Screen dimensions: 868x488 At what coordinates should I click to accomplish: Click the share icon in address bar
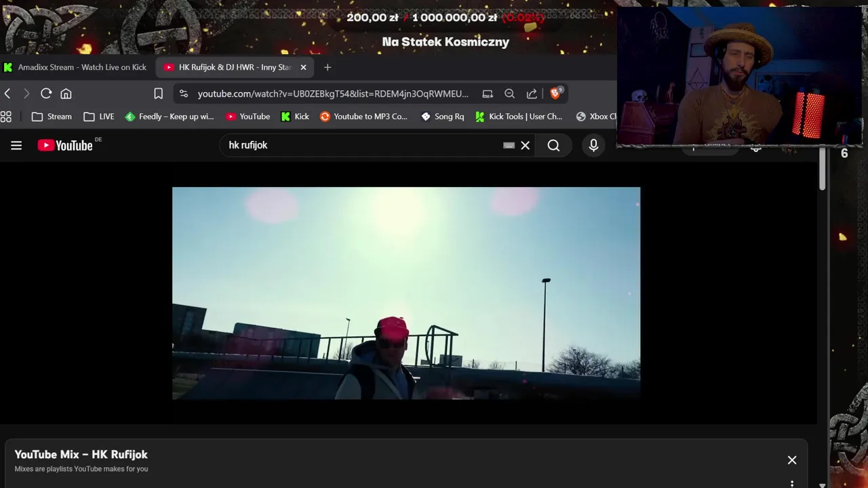[532, 94]
